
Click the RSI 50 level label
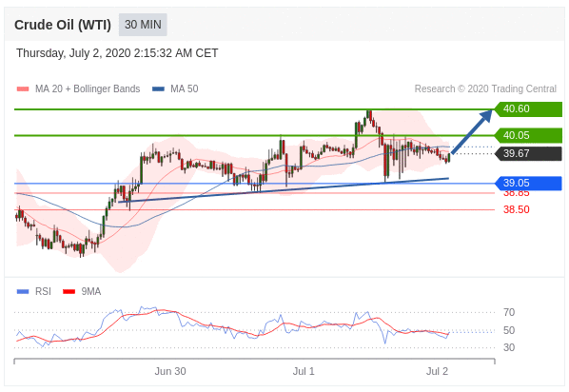(509, 330)
